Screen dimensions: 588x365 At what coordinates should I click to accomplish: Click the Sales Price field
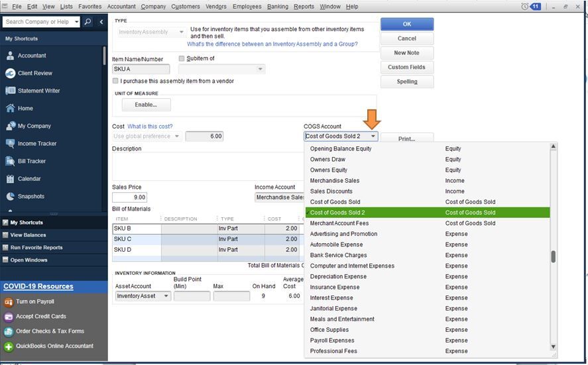(130, 197)
